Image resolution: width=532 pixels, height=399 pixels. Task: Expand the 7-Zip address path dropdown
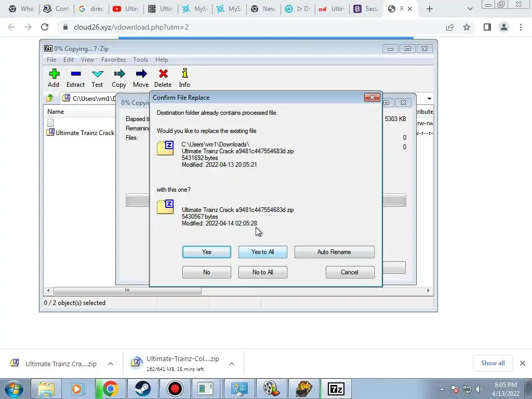click(429, 98)
